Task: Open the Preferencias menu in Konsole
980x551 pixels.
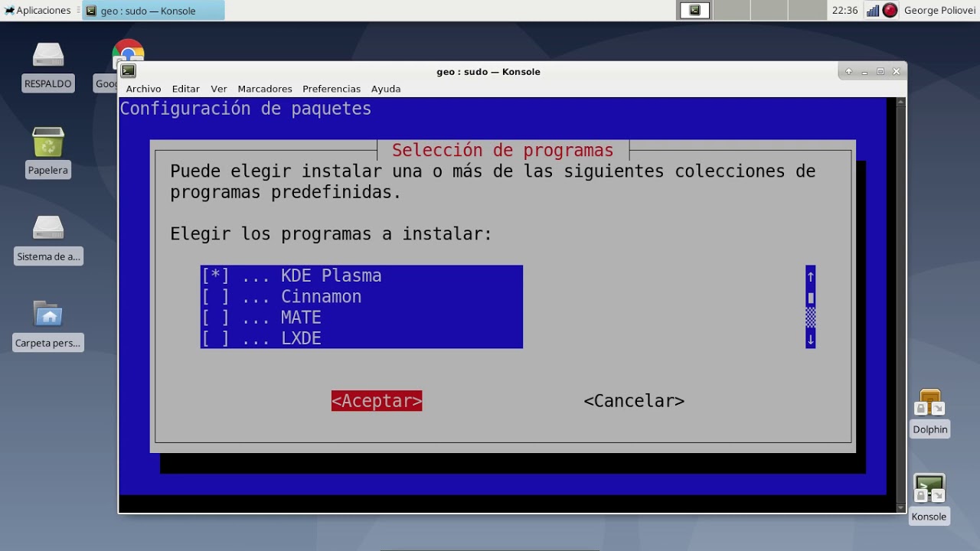Action: point(332,89)
